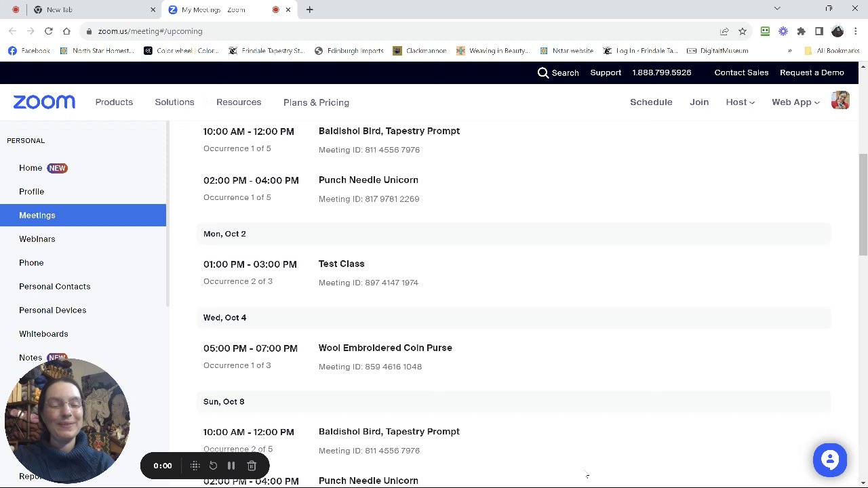This screenshot has width=868, height=488.
Task: Click the recorder grip dots icon
Action: click(195, 466)
